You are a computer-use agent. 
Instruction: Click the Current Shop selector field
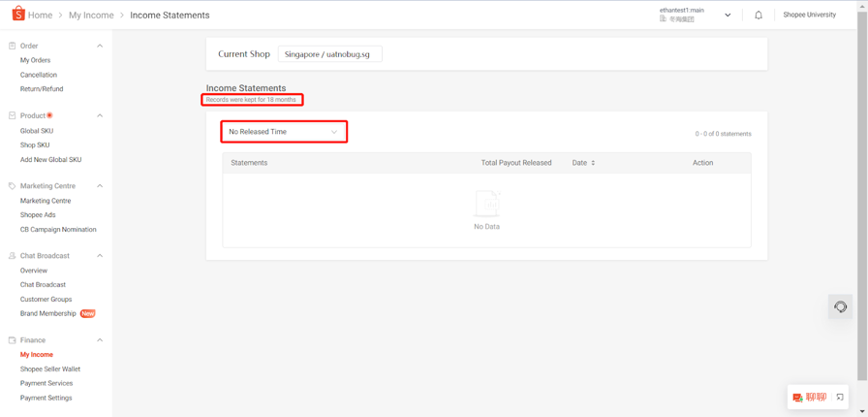tap(329, 54)
